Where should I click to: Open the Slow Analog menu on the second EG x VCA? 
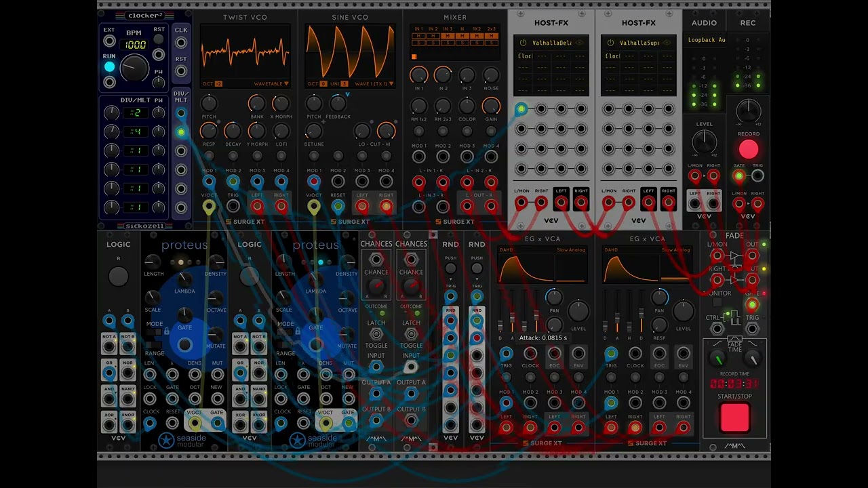click(675, 250)
